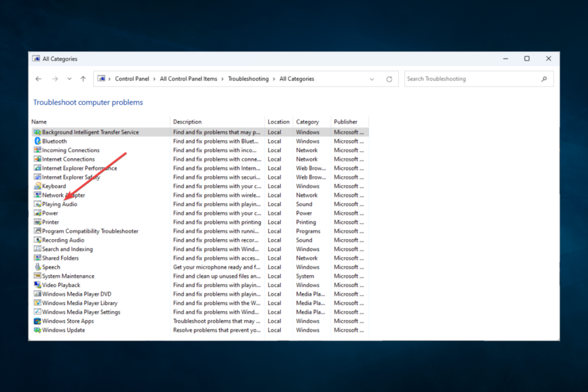Click the Shared Folders icon
Image resolution: width=588 pixels, height=392 pixels.
[x=38, y=258]
